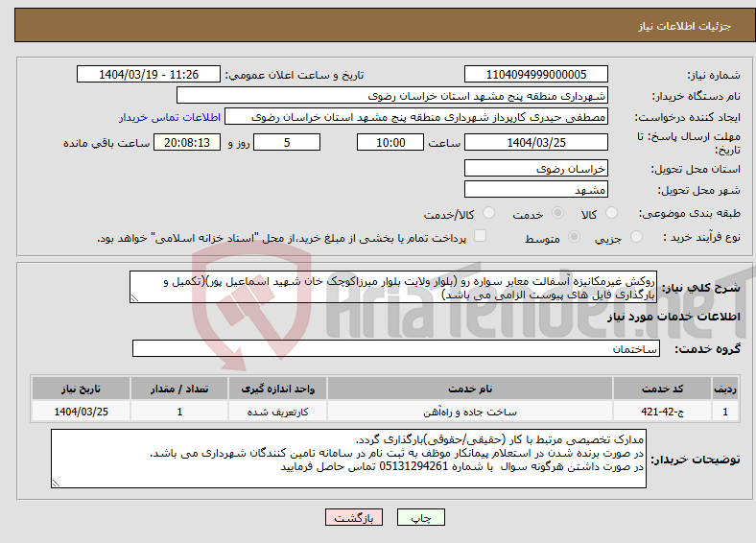Click the general description text area
The width and height of the screenshot is (756, 543).
(x=393, y=287)
